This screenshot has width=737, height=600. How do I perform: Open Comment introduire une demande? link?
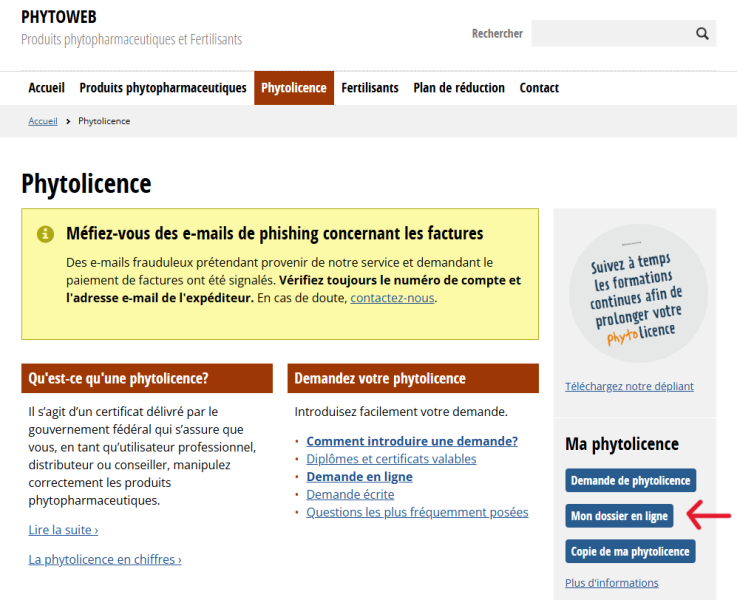point(412,441)
